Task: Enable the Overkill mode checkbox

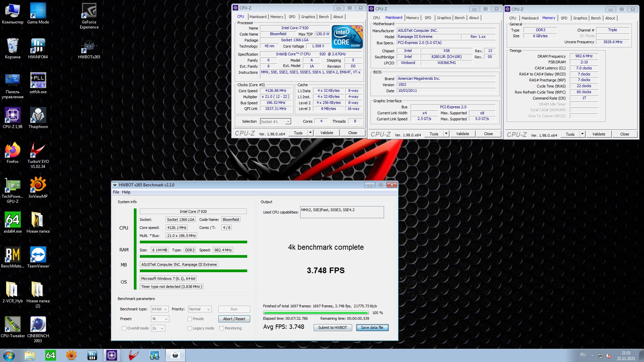Action: (124, 328)
